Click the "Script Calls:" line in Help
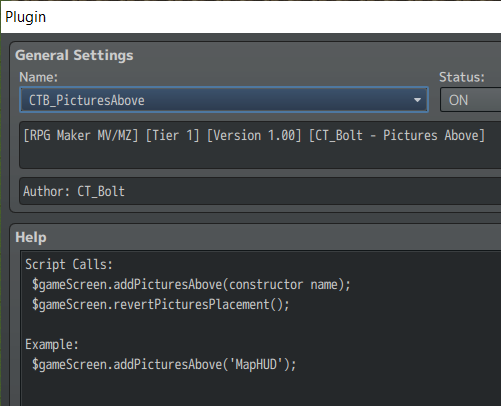 point(69,265)
